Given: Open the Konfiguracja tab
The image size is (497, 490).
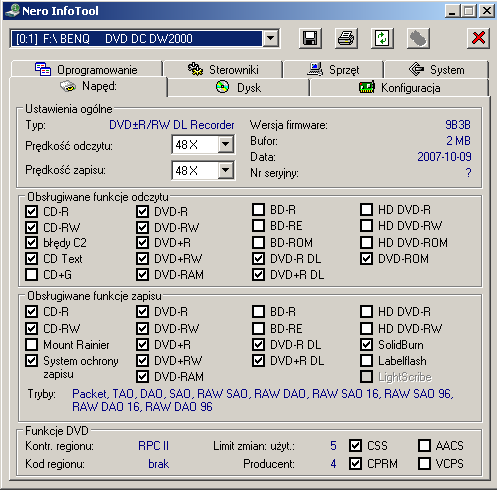Looking at the screenshot, I should coord(399,88).
